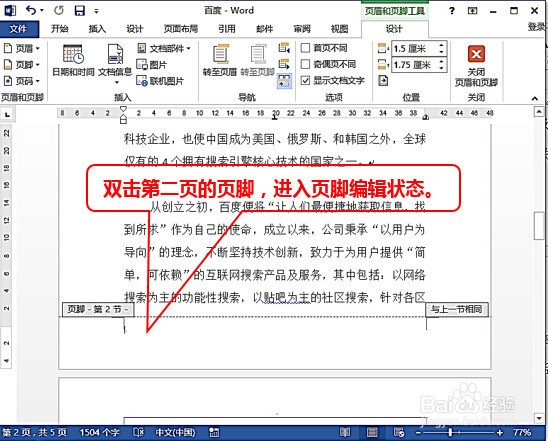Click first line indent ruler marker
Image resolution: width=548 pixels, height=441 pixels.
(123, 109)
